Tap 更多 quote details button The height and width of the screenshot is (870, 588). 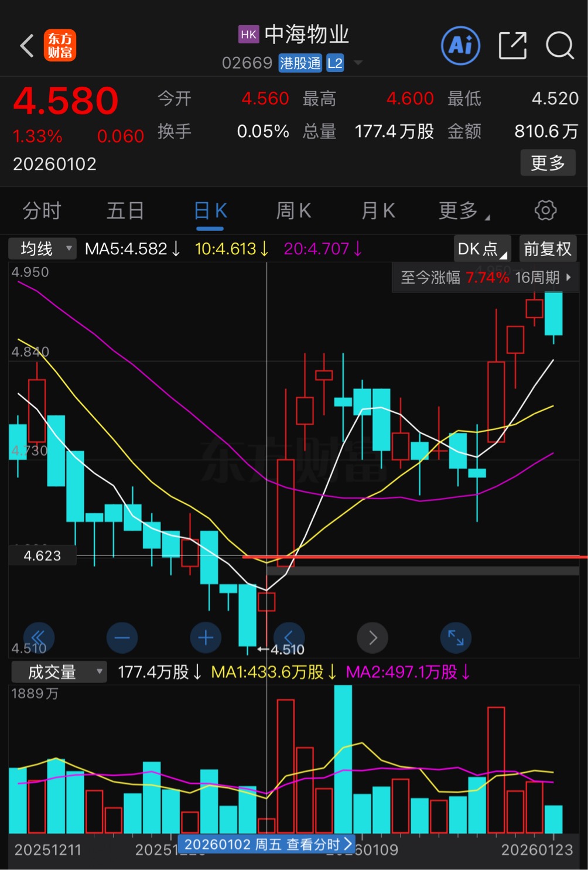pos(548,162)
